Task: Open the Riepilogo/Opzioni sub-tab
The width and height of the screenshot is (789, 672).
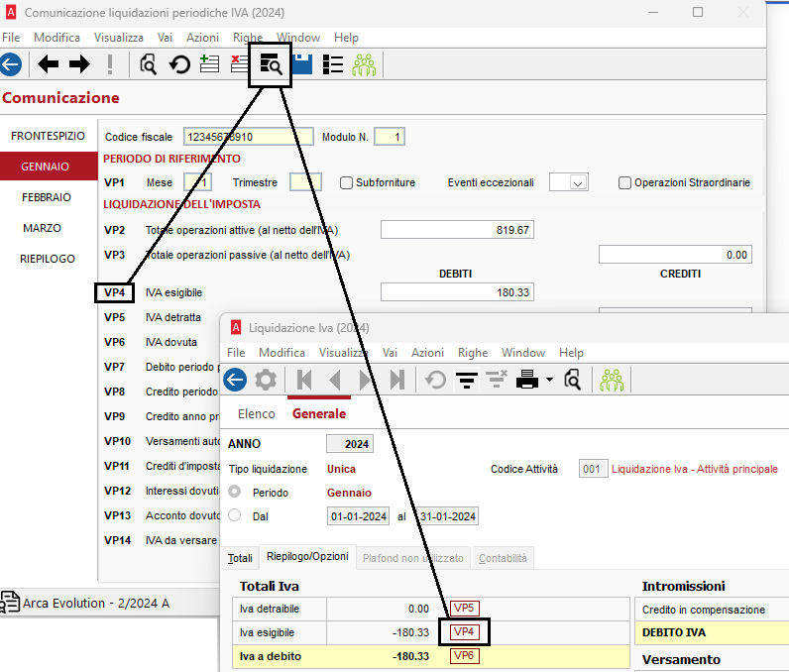Action: pyautogui.click(x=307, y=556)
